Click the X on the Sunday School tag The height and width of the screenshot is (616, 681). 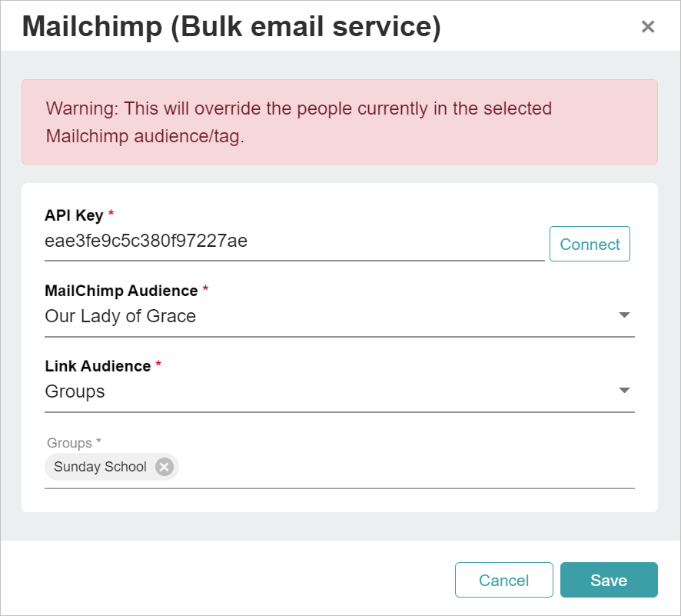163,466
